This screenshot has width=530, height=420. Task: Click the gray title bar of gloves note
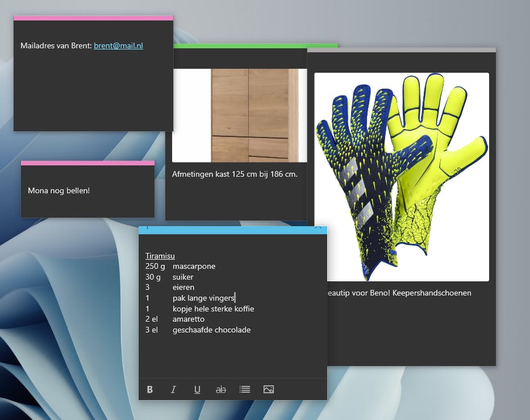(402, 50)
